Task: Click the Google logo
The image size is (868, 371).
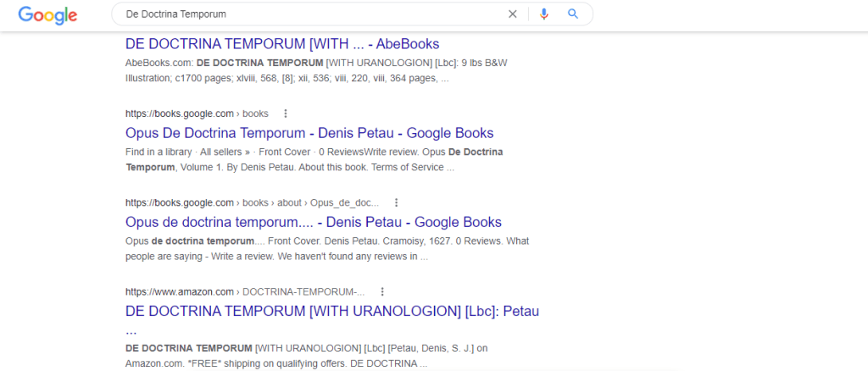Action: (47, 14)
